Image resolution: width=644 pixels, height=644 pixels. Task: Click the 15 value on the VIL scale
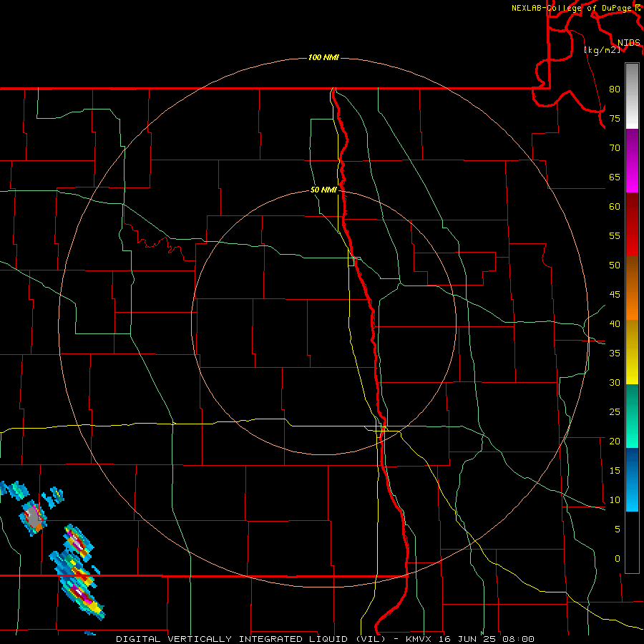615,470
